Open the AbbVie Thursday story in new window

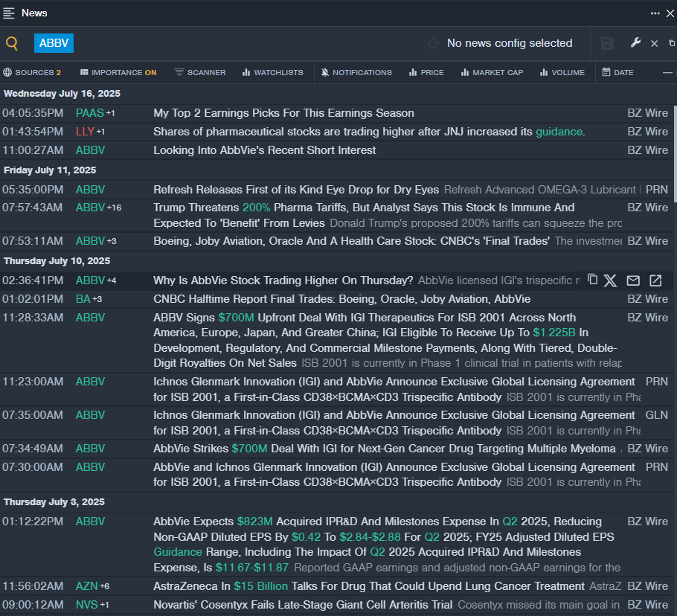(655, 280)
